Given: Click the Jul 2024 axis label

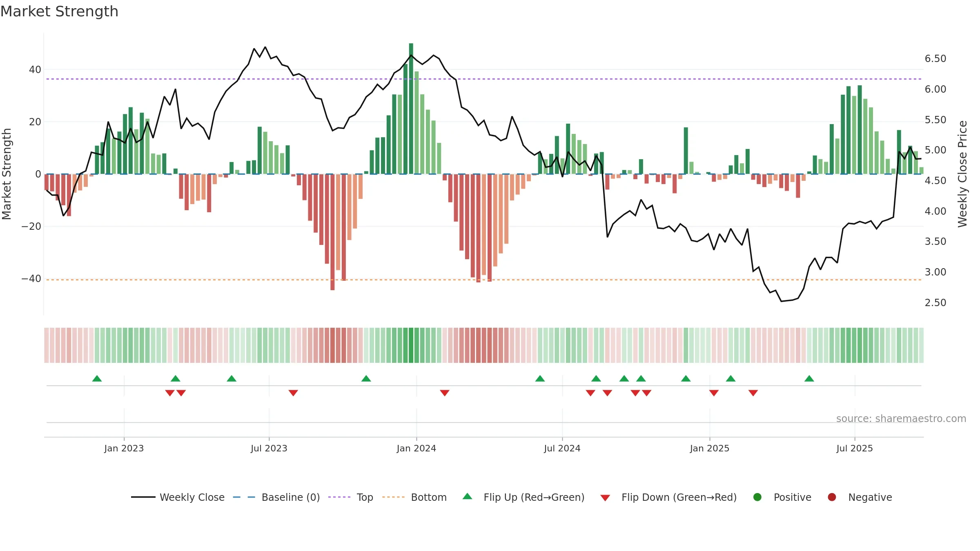Looking at the screenshot, I should (x=562, y=448).
